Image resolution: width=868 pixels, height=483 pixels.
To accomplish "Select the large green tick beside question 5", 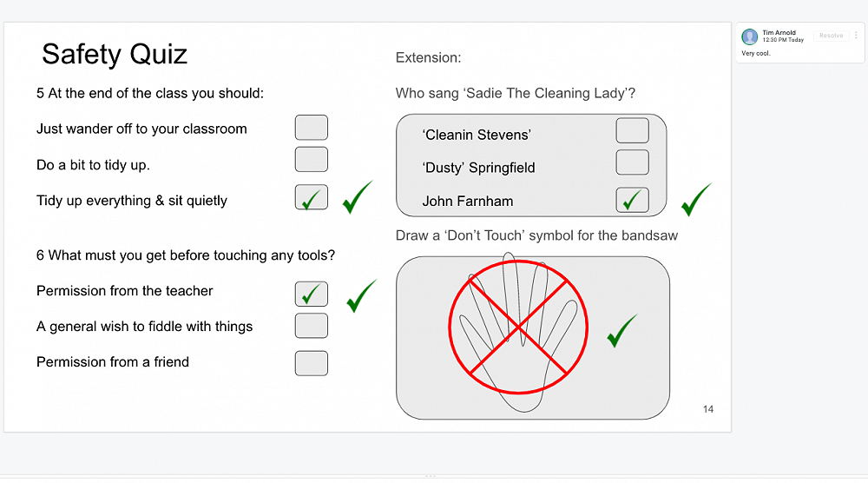I will pyautogui.click(x=358, y=196).
